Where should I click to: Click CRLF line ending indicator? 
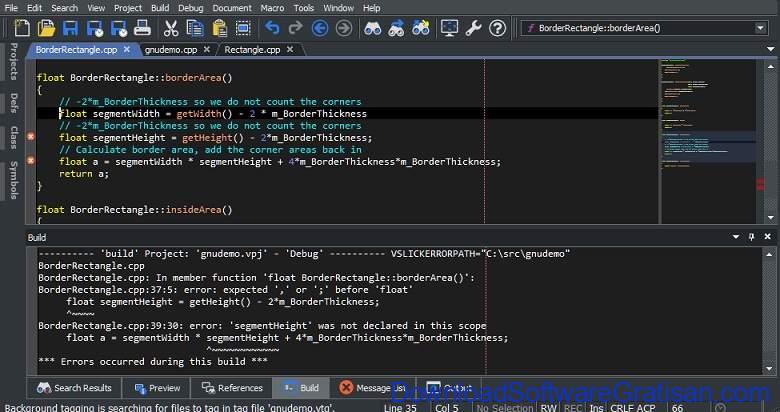tap(623, 408)
